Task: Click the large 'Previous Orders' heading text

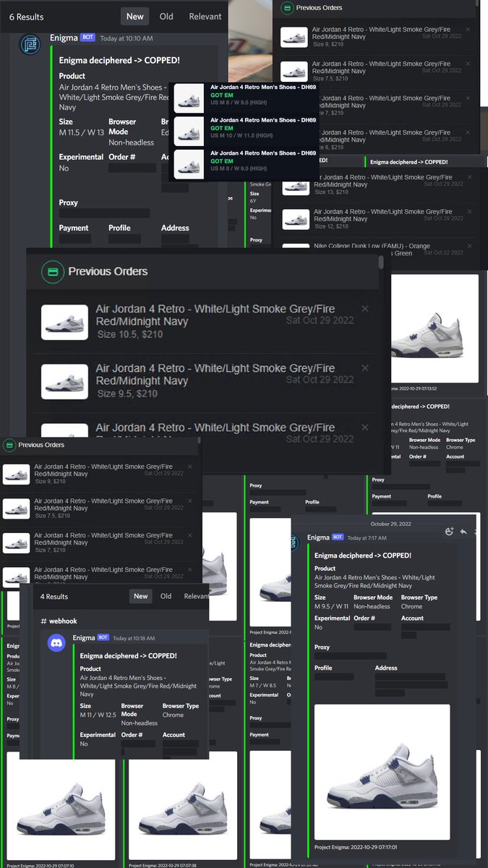Action: tap(108, 271)
